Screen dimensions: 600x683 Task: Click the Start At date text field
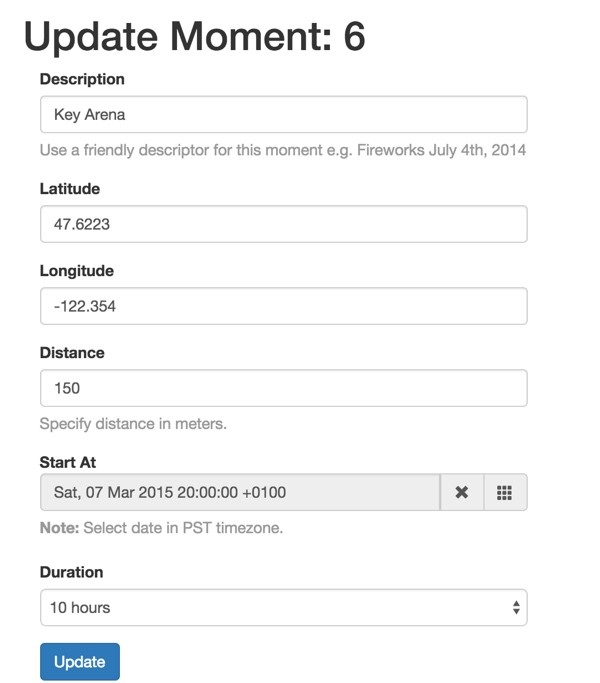[240, 492]
